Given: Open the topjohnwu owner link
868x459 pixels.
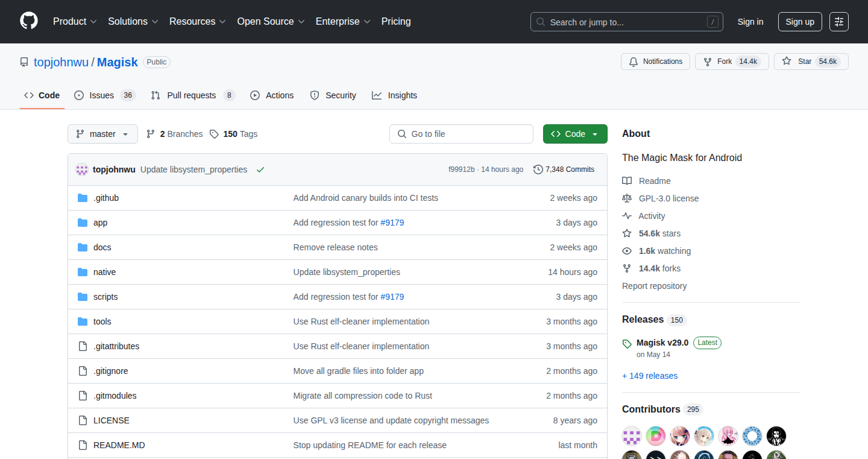Looking at the screenshot, I should click(x=61, y=62).
